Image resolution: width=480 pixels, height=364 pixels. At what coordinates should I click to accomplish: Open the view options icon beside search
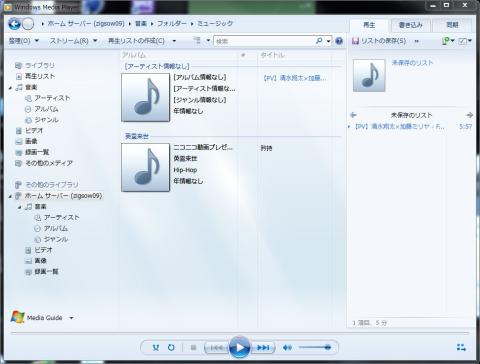pos(197,40)
